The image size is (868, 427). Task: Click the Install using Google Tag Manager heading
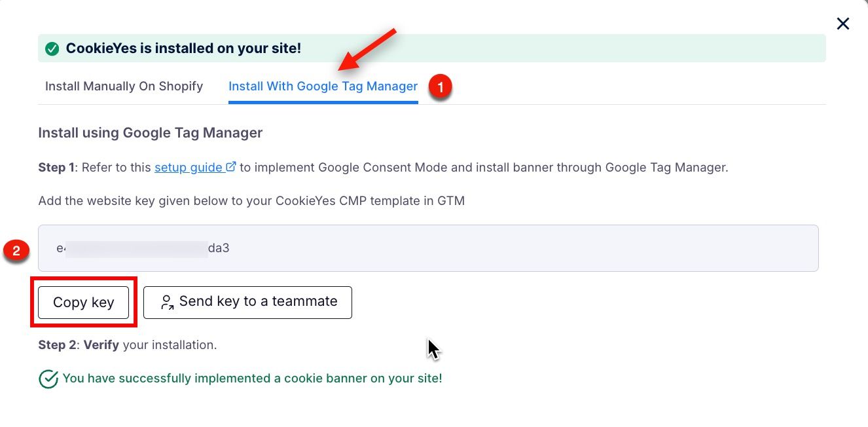pyautogui.click(x=151, y=133)
